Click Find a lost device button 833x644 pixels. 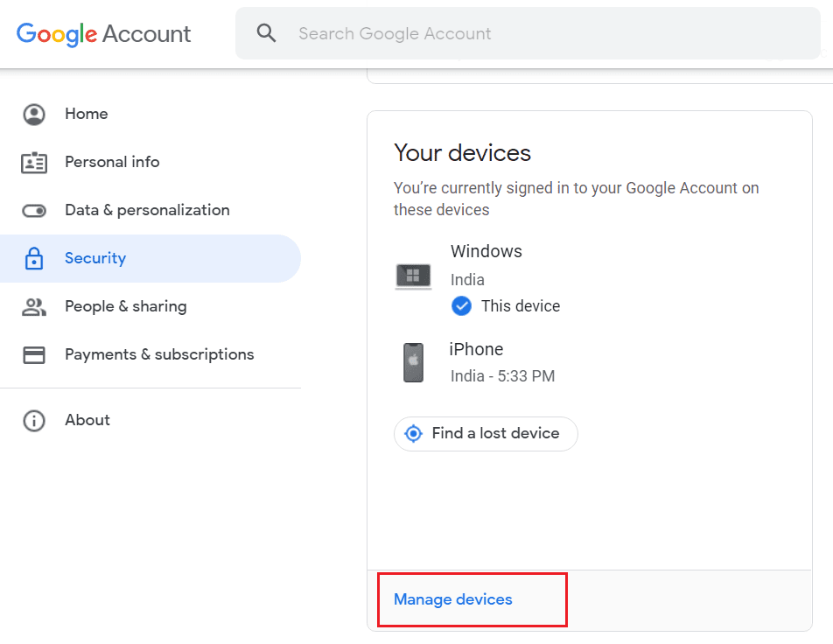(x=486, y=433)
